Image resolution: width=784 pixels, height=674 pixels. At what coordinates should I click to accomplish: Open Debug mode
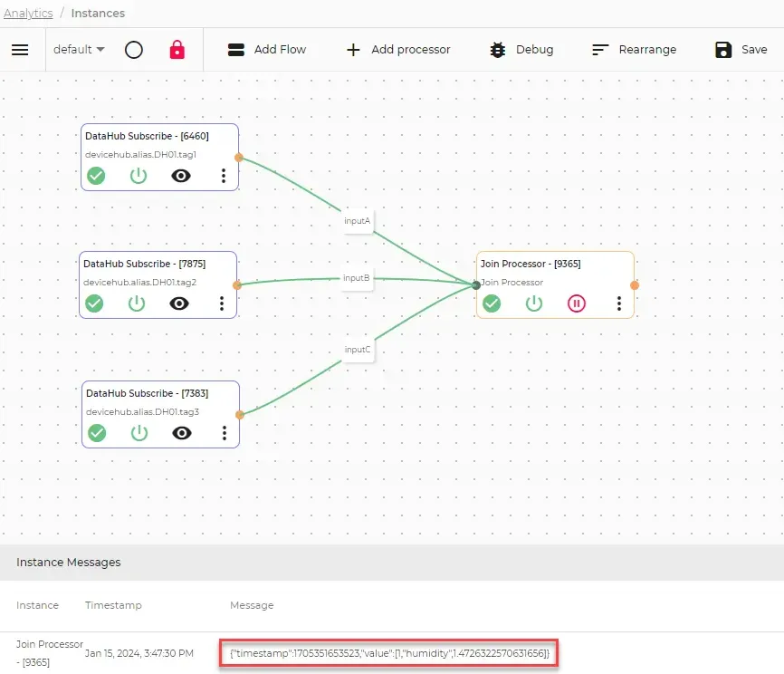coord(521,50)
